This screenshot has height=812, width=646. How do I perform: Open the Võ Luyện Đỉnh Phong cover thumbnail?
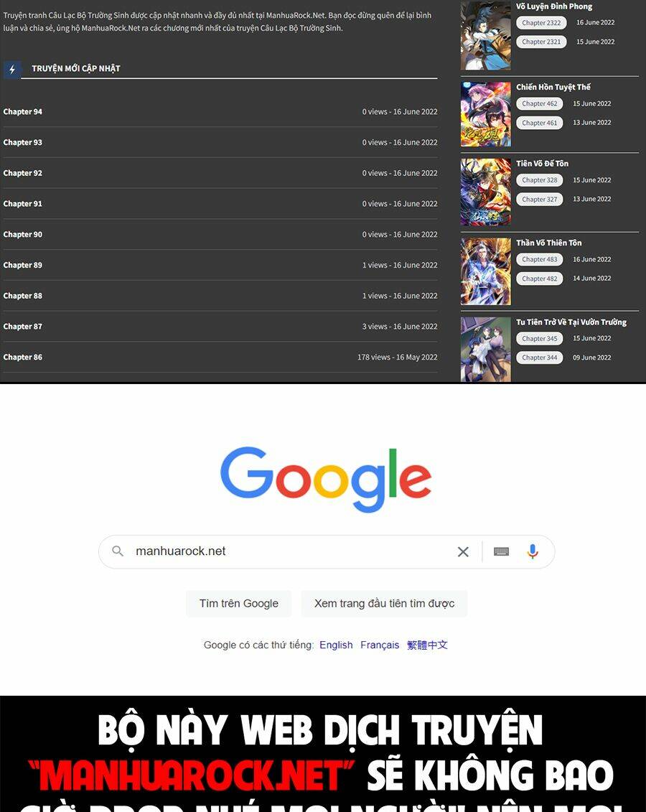[485, 35]
